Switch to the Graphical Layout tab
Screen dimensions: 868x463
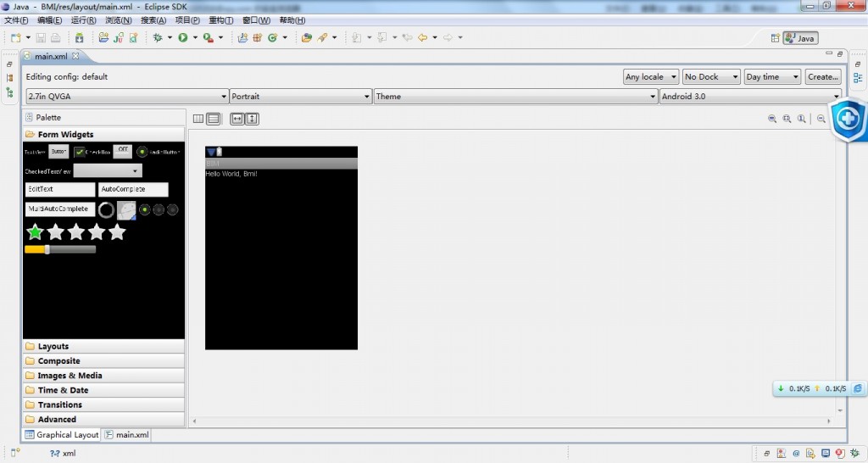pos(62,435)
